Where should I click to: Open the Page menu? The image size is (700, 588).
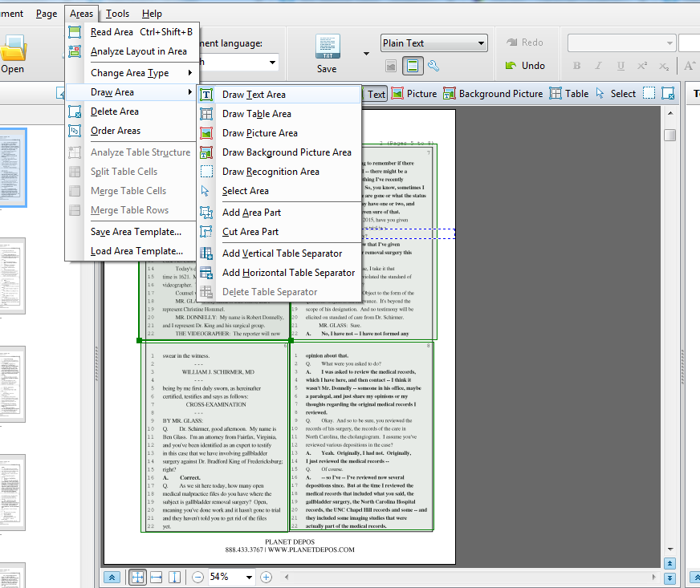[47, 14]
